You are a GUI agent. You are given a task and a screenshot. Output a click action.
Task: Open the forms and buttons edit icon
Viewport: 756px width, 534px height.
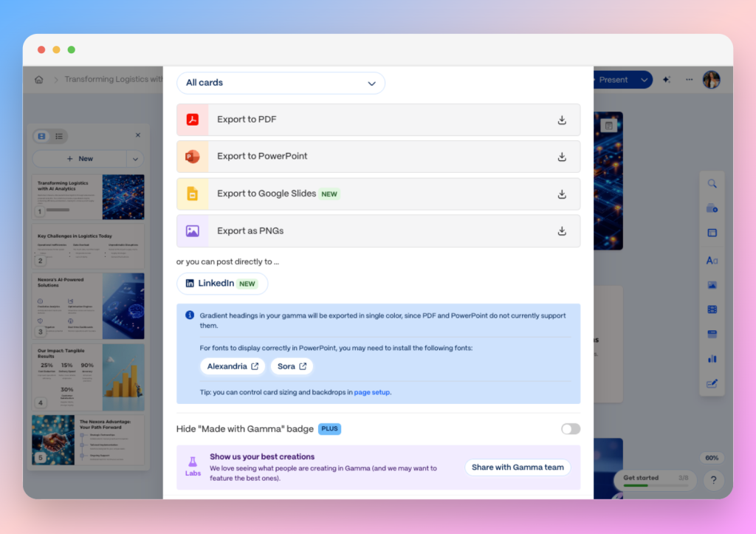pos(712,383)
